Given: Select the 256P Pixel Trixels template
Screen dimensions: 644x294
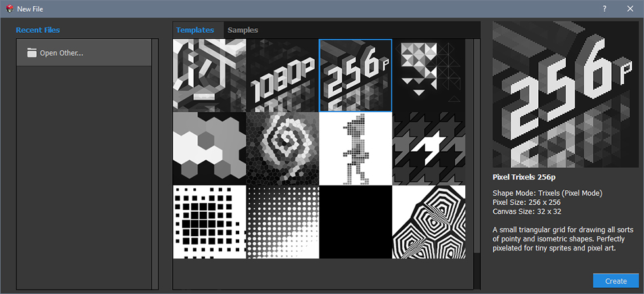Looking at the screenshot, I should click(x=356, y=75).
